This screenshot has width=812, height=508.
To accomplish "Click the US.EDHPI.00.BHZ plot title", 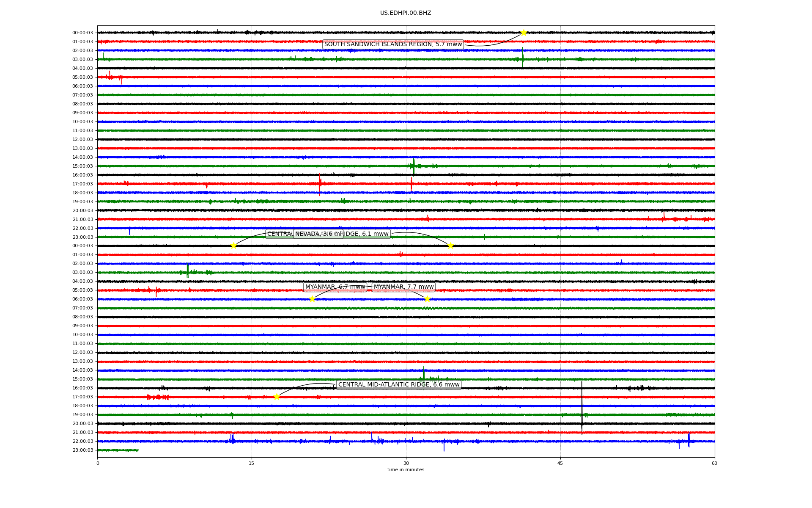I will click(406, 13).
